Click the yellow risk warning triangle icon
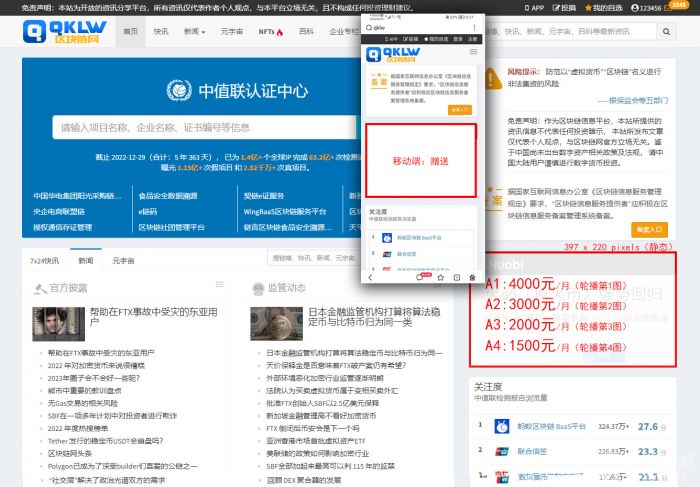Viewport: 700px width, 487px height. [x=492, y=79]
